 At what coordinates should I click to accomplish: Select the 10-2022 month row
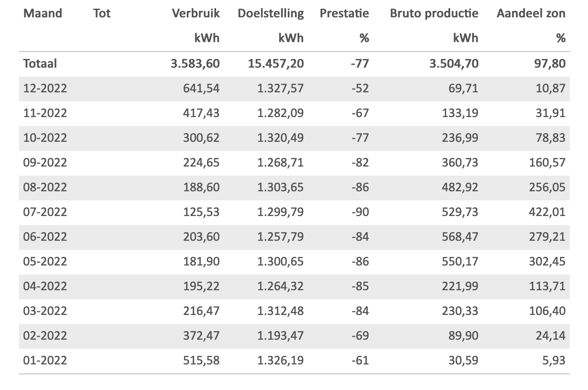[x=45, y=138]
